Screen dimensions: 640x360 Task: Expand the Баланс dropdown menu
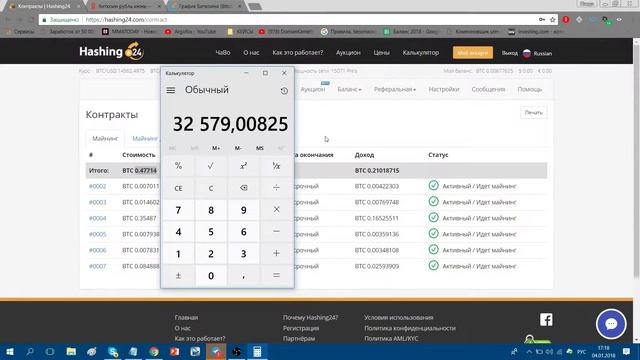point(349,89)
